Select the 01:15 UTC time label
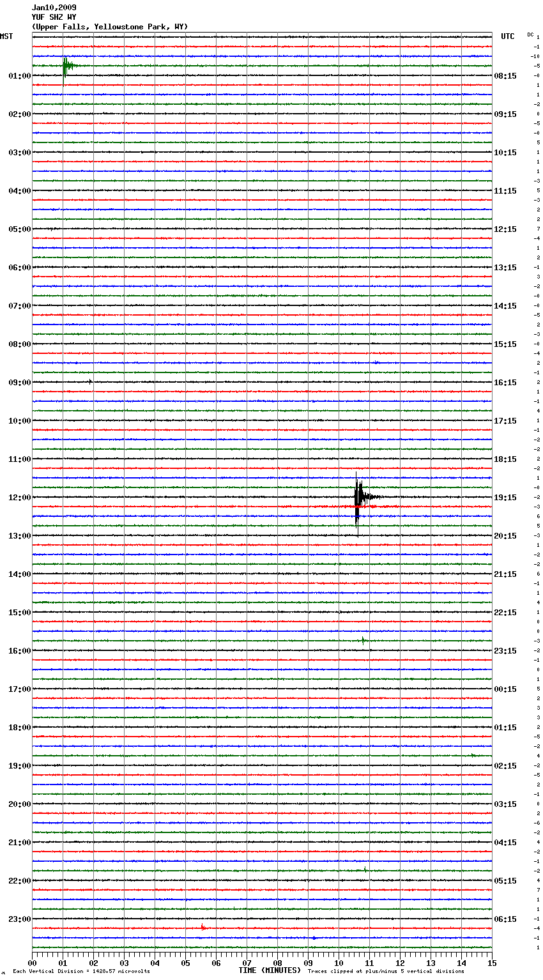This screenshot has height=980, width=543. coord(505,728)
